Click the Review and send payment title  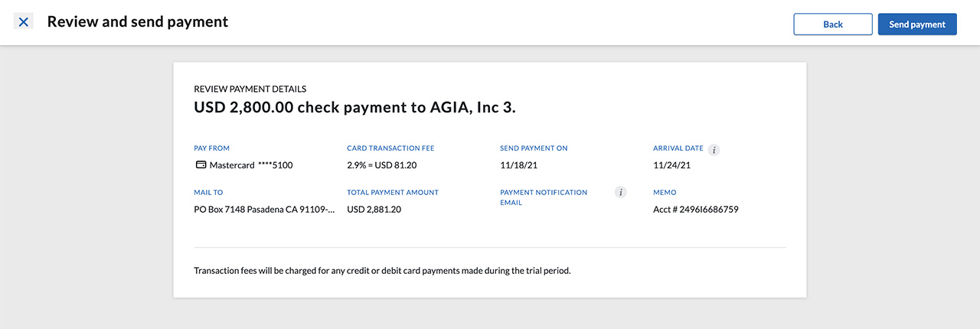pyautogui.click(x=138, y=21)
